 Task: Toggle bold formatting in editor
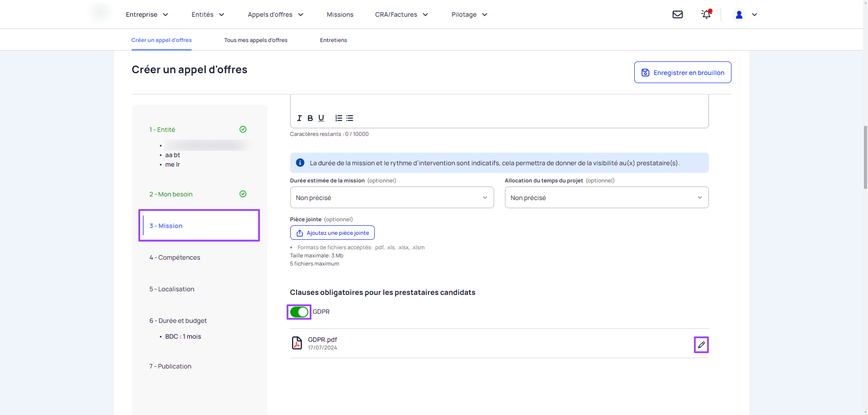tap(310, 118)
